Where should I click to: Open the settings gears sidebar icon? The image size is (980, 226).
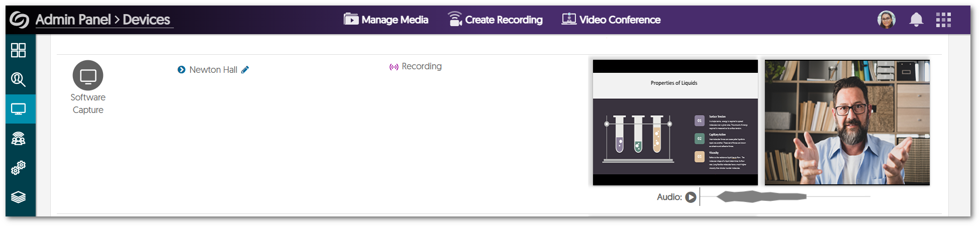pos(19,168)
